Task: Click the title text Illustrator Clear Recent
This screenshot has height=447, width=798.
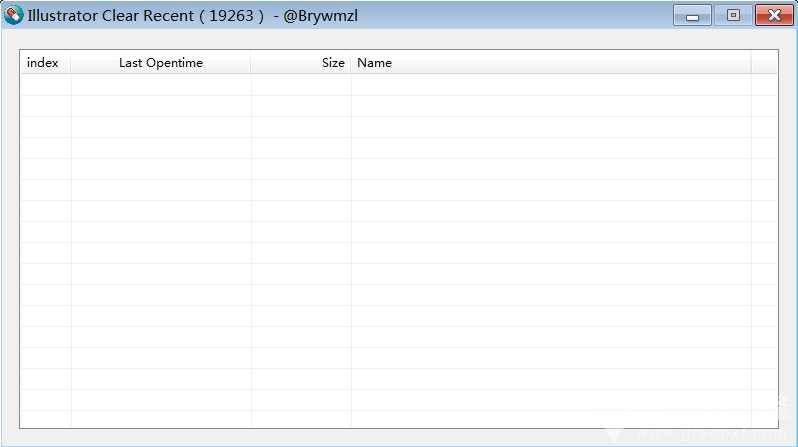Action: click(x=110, y=16)
